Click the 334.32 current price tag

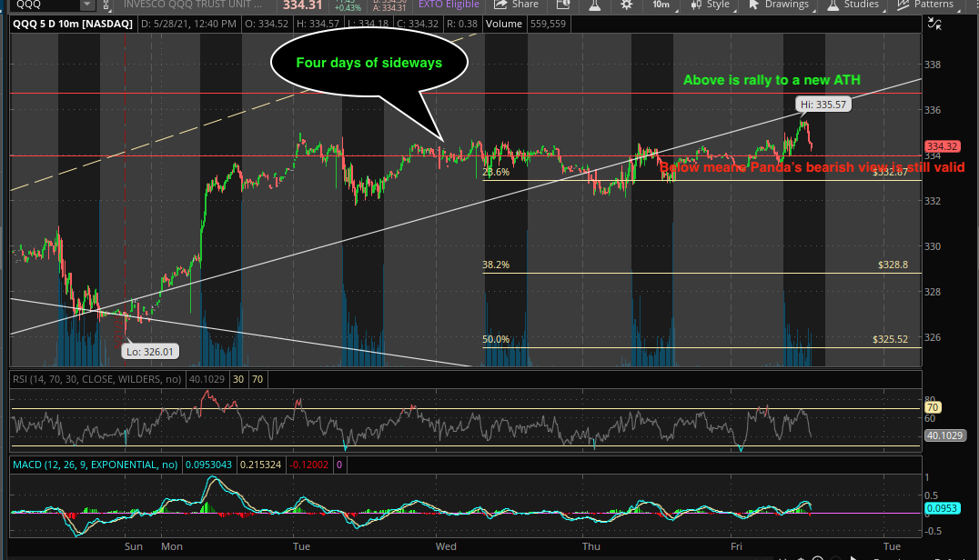pyautogui.click(x=943, y=146)
